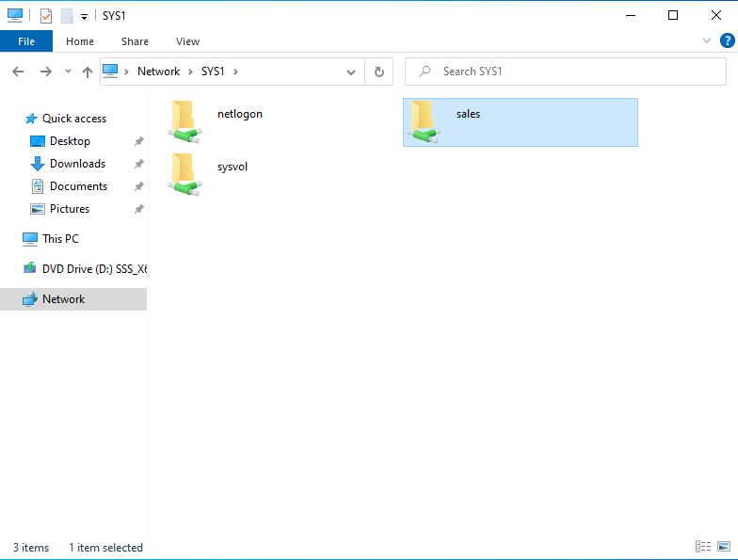Image resolution: width=738 pixels, height=560 pixels.
Task: Switch to the Home ribbon tab
Action: [x=80, y=41]
